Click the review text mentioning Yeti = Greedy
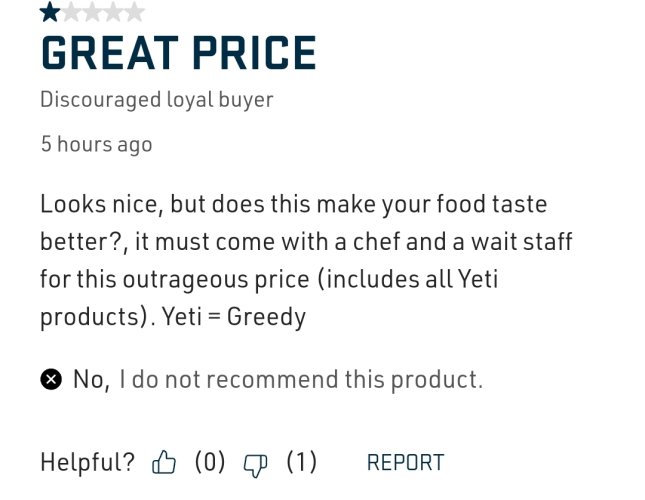 pyautogui.click(x=234, y=317)
